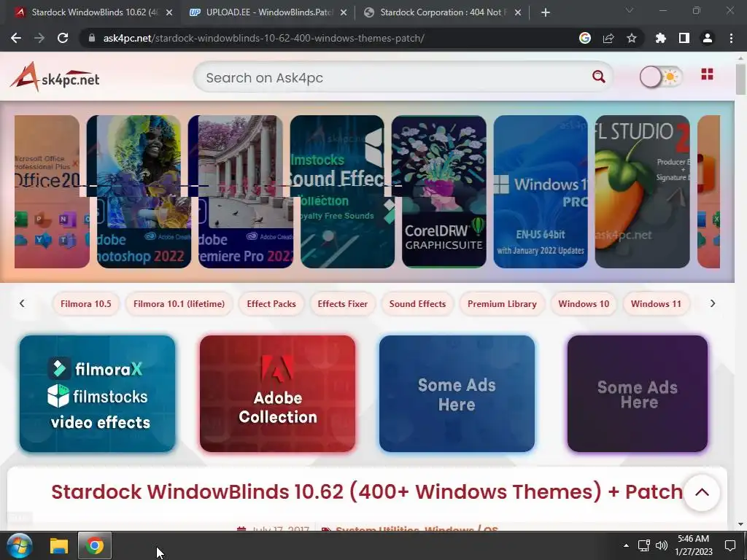Close the UPLOAD.EE tab
The image size is (747, 560).
(x=344, y=13)
